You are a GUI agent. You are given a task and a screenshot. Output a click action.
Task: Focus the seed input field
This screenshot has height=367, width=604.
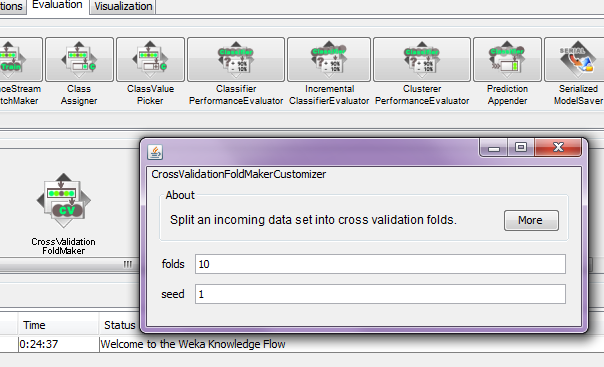[380, 294]
